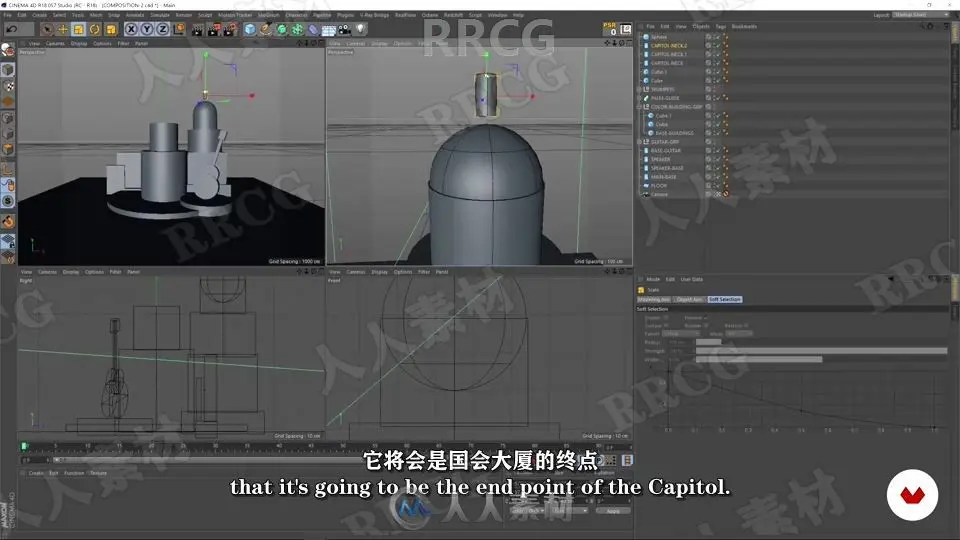Click the Coordinate System icon
Image resolution: width=960 pixels, height=540 pixels.
click(178, 29)
